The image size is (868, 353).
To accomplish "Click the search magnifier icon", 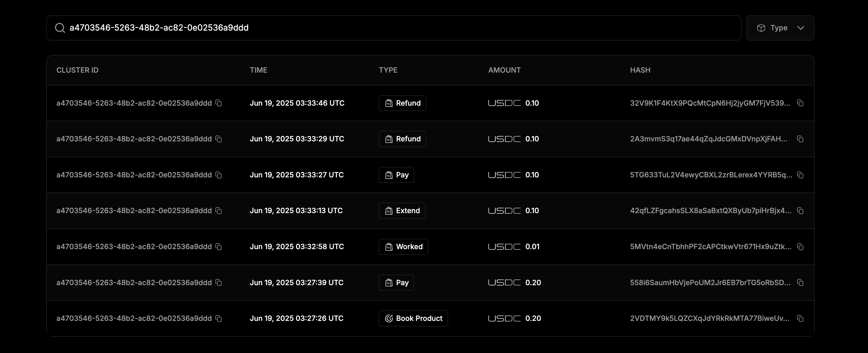I will tap(60, 28).
